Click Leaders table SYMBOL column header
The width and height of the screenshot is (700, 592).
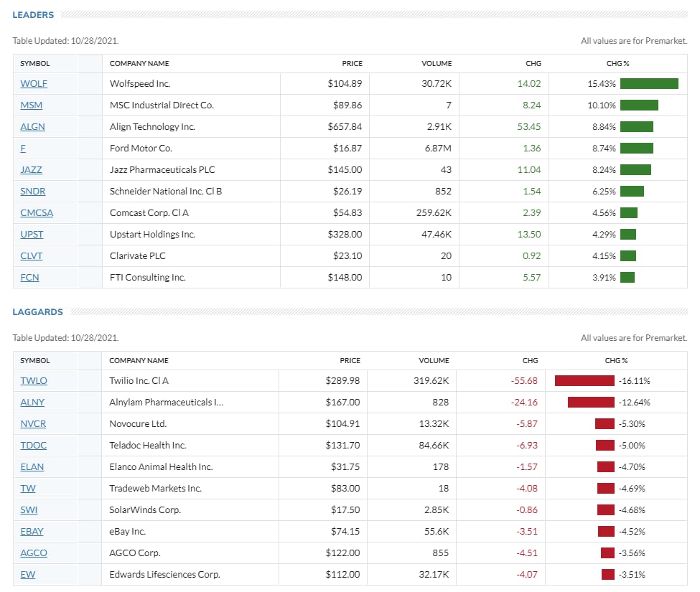[35, 64]
